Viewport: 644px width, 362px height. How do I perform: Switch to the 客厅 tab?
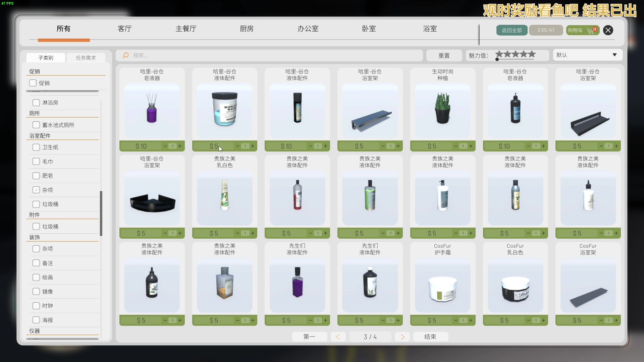point(124,29)
